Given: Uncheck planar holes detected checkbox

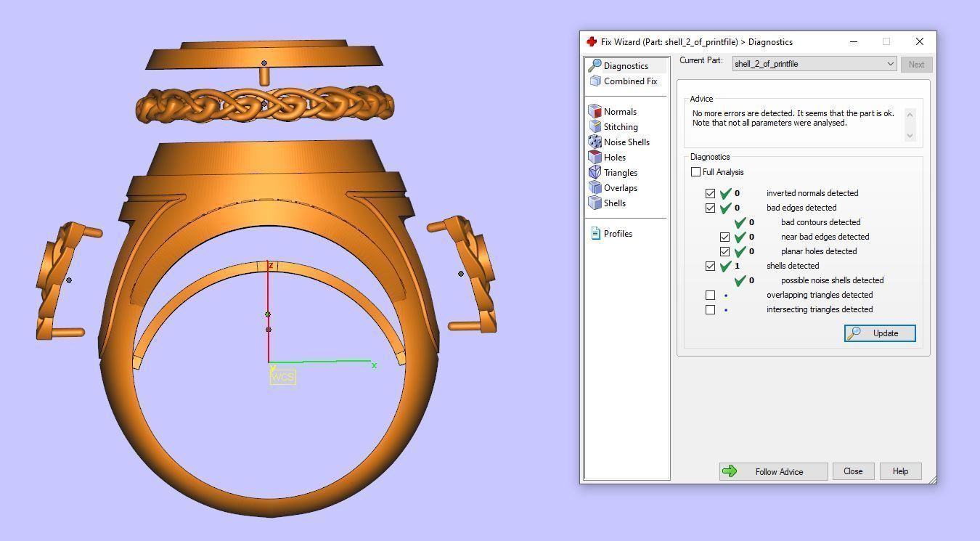Looking at the screenshot, I should 724,251.
